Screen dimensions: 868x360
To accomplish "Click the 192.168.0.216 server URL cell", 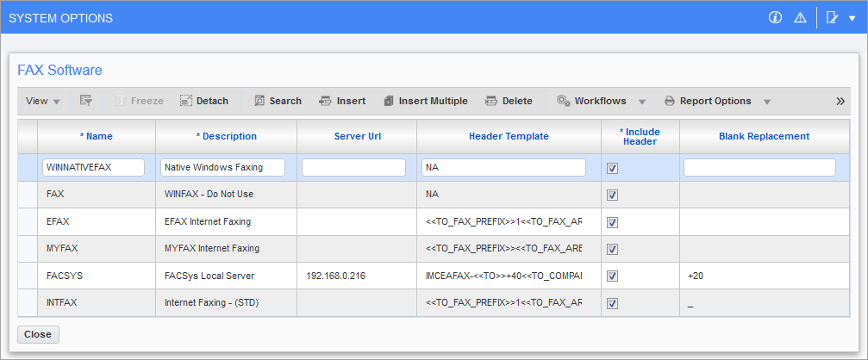I will coord(357,276).
